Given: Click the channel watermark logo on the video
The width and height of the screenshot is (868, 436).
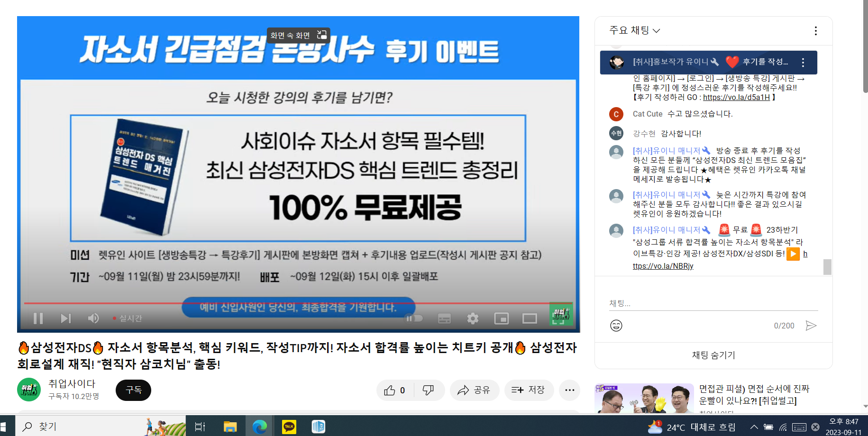Looking at the screenshot, I should pos(561,313).
